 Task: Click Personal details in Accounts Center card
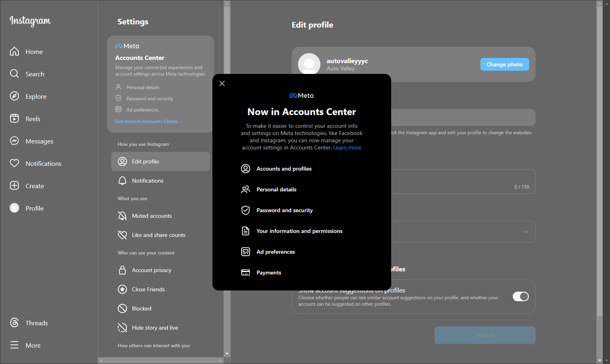point(143,88)
